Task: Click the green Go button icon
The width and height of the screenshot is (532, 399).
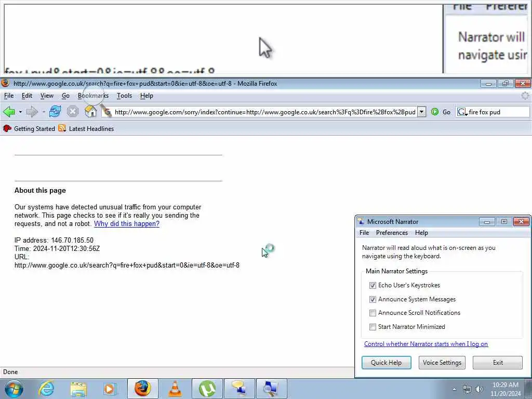Action: tap(435, 112)
